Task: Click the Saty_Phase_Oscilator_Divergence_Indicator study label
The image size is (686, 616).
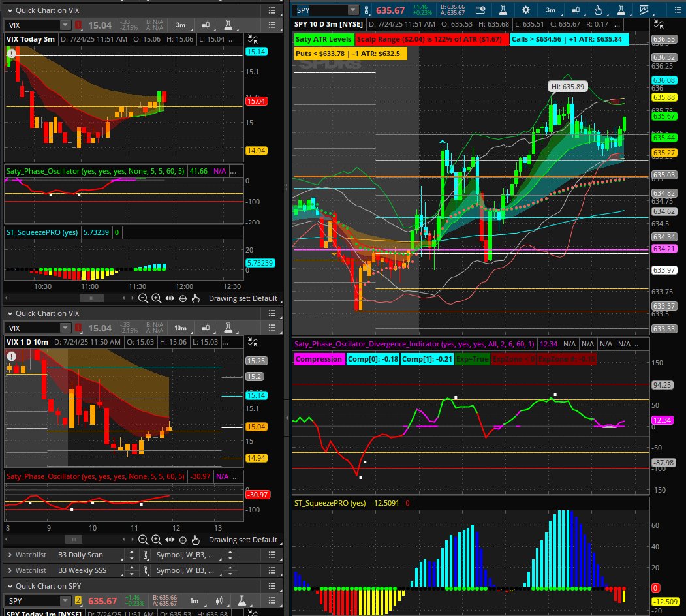Action: click(414, 345)
